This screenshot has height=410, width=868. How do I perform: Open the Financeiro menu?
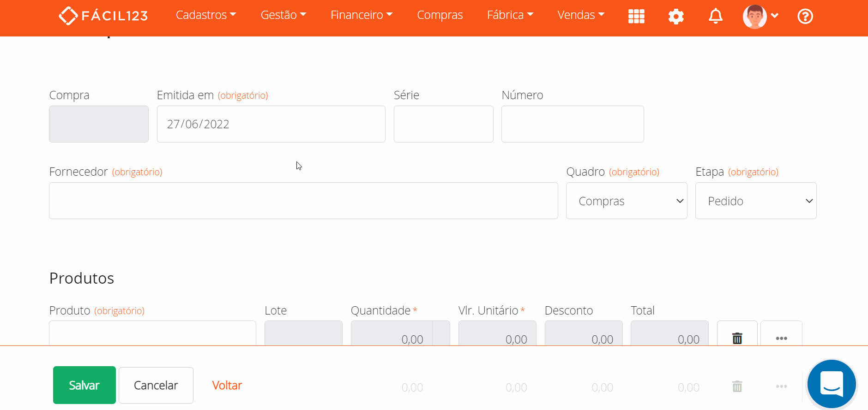point(361,15)
